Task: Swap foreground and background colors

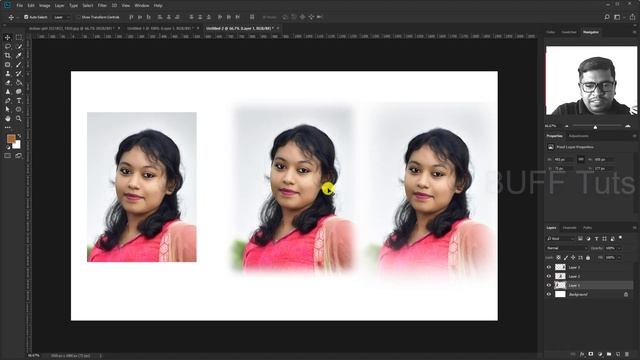Action: [19, 136]
